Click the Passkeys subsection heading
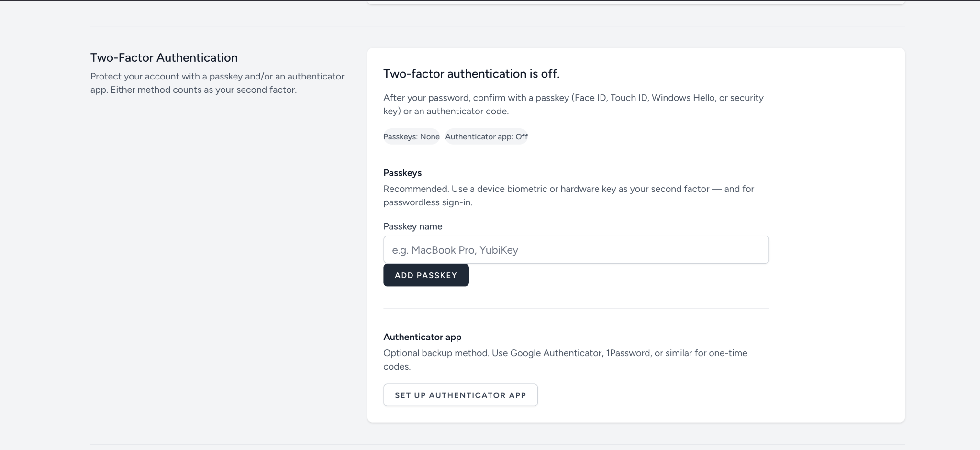Screen dimensions: 980x450 click(402, 173)
